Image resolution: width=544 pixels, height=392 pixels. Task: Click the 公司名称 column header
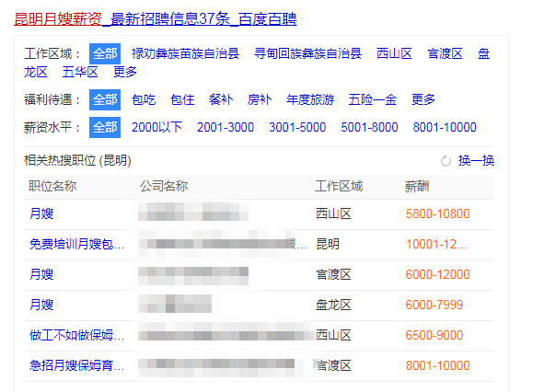(x=164, y=186)
